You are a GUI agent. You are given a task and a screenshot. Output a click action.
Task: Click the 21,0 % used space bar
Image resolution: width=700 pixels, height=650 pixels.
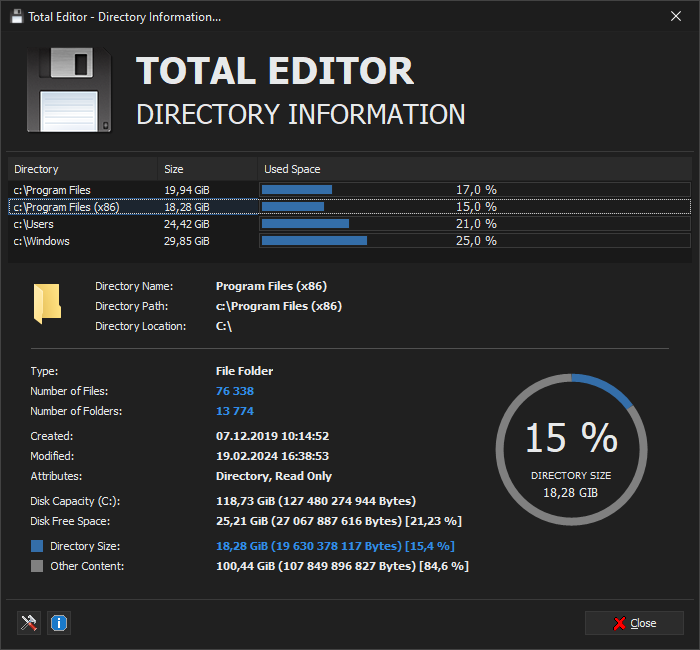(475, 224)
